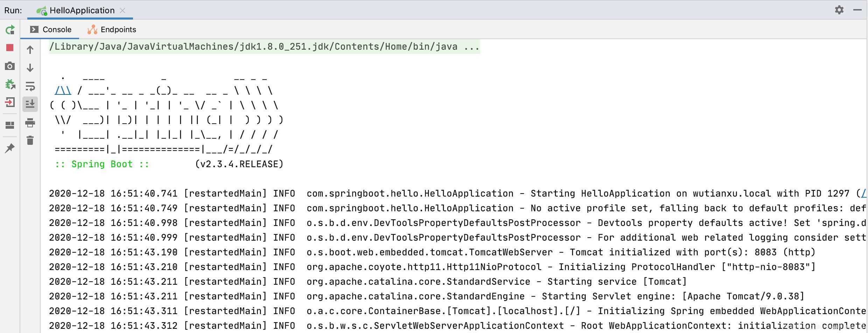Switch to the Console tab
Screen dimensions: 868x333
[x=51, y=29]
